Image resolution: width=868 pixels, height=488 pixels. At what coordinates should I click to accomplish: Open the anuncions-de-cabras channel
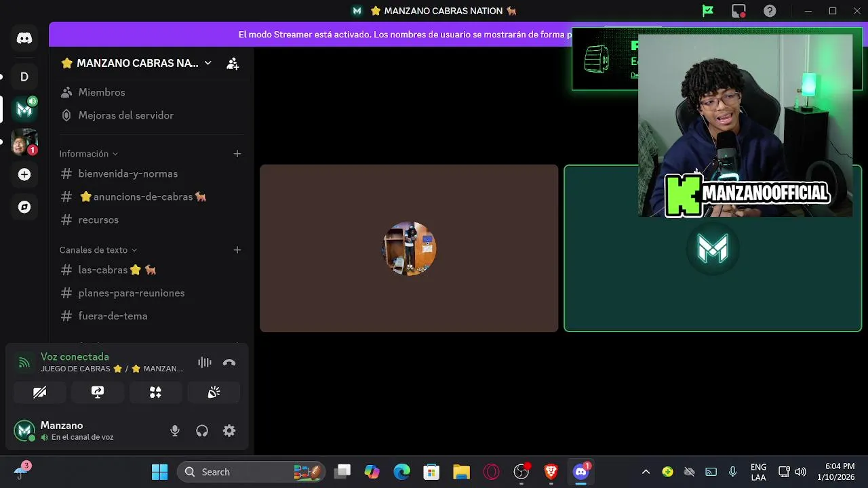click(x=151, y=197)
